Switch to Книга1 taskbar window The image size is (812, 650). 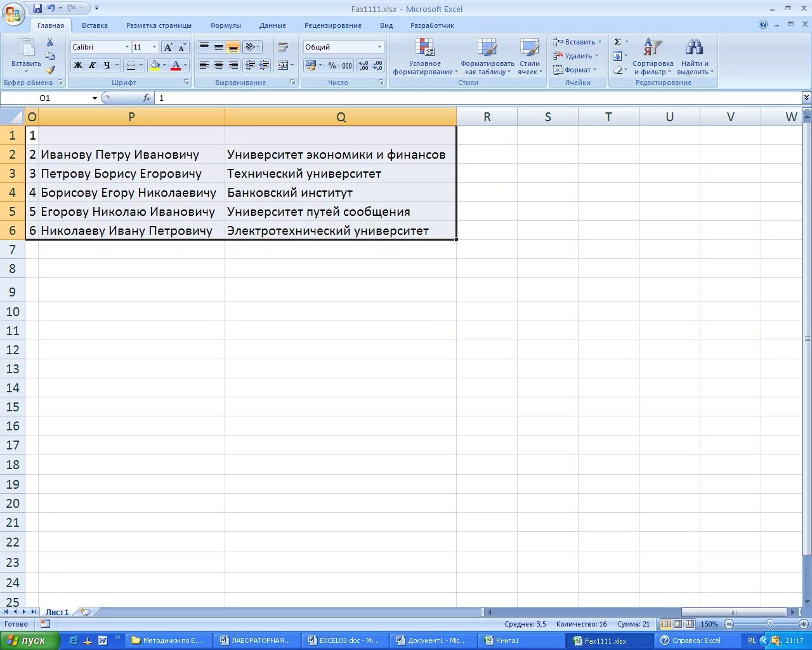pos(520,640)
